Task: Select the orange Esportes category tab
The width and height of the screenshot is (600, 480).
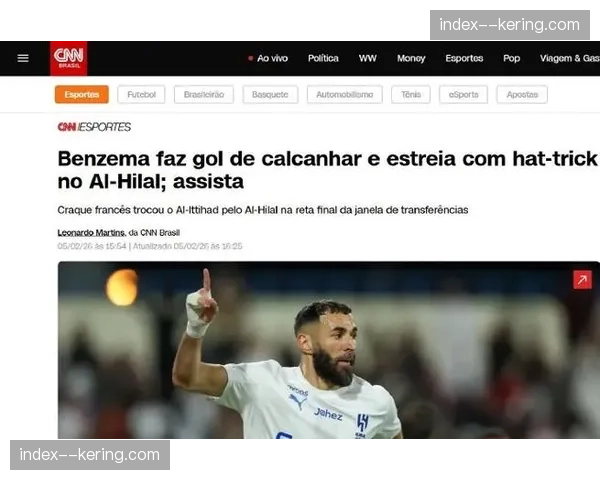Action: click(x=82, y=95)
